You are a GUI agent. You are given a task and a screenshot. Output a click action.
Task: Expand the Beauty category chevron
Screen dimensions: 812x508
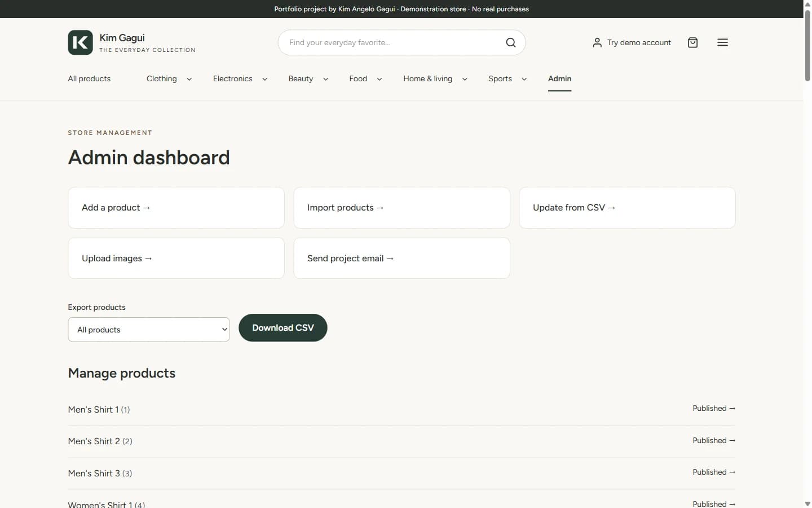tap(325, 79)
